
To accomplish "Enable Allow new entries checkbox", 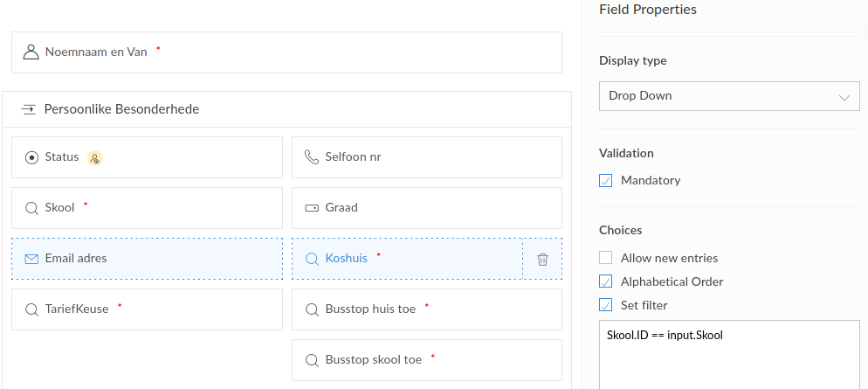I will pyautogui.click(x=606, y=258).
